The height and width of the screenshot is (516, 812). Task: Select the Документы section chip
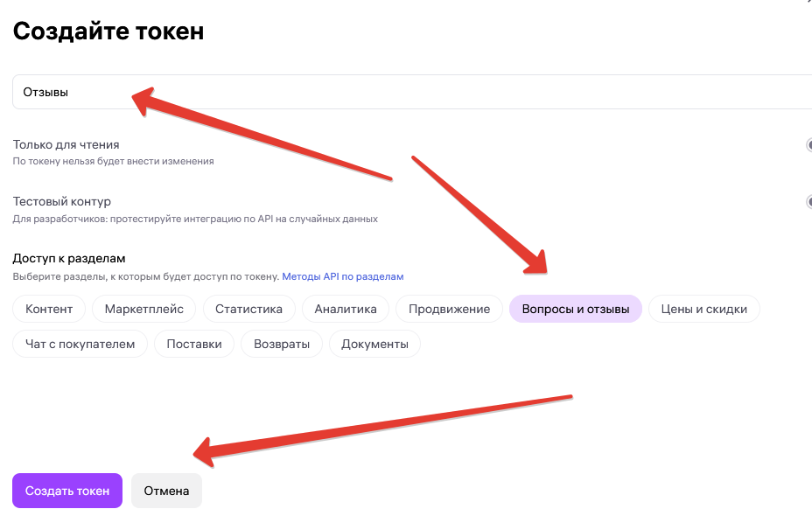coord(374,345)
